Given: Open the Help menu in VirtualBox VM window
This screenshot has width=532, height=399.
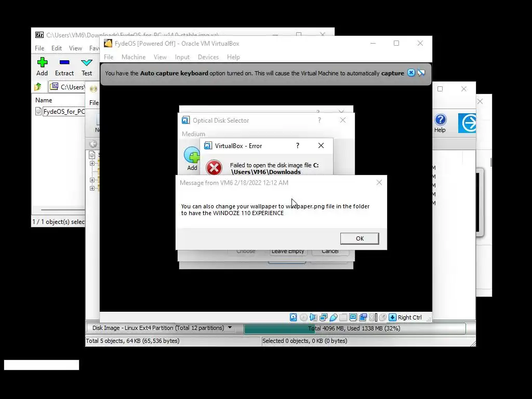Looking at the screenshot, I should click(x=233, y=57).
